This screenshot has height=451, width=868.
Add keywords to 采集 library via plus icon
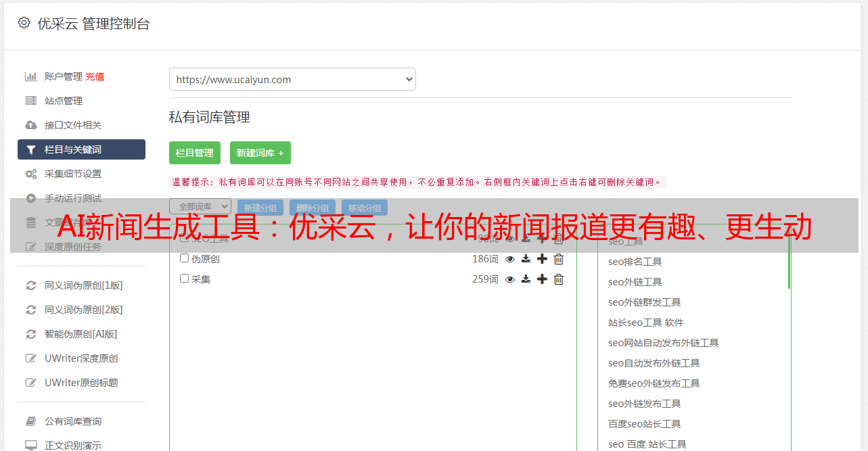coord(542,279)
